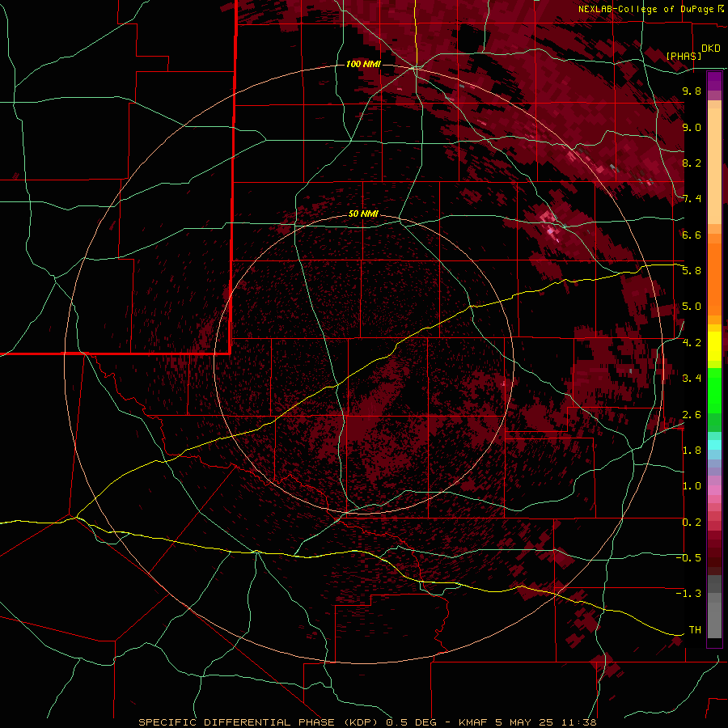Screen dimensions: 728x728
Task: Click the 4.2 value on the color scale
Action: coord(692,343)
